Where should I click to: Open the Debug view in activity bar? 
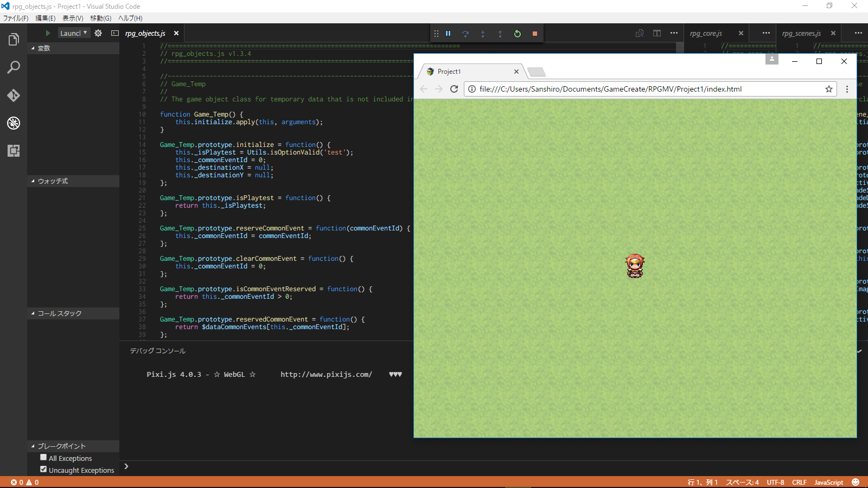(14, 123)
